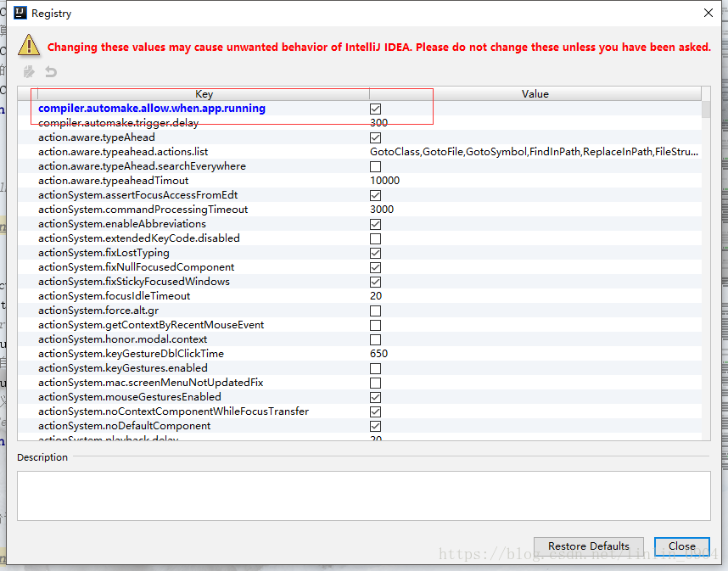The image size is (728, 571).
Task: Select action.aware.typeahead.actions.list key
Action: (123, 151)
